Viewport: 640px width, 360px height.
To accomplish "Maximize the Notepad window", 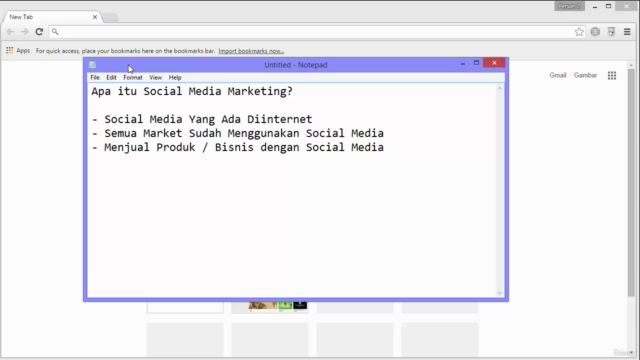I will 476,63.
